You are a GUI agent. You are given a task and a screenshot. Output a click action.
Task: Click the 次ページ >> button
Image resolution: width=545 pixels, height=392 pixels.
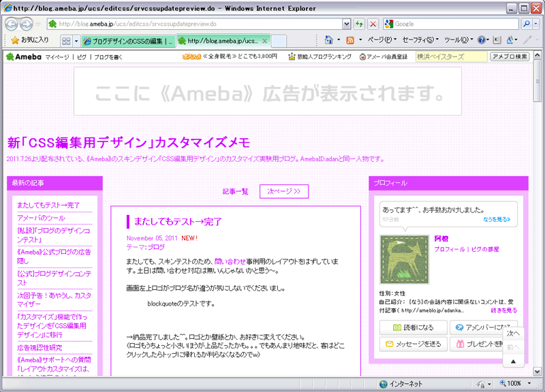[x=284, y=191]
